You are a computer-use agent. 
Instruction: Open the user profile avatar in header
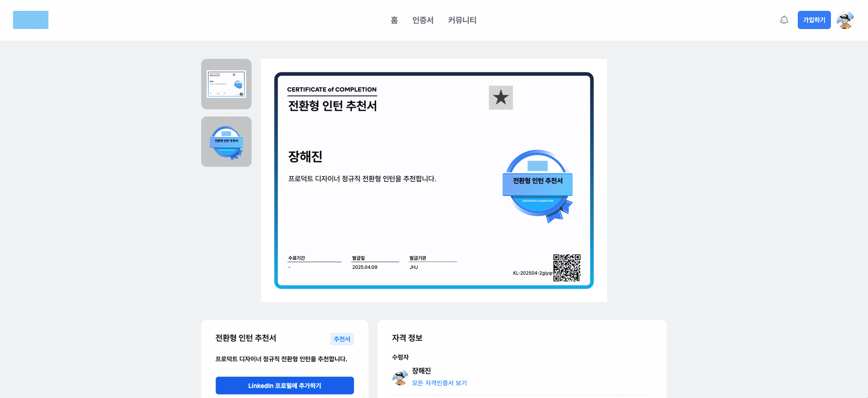click(845, 20)
